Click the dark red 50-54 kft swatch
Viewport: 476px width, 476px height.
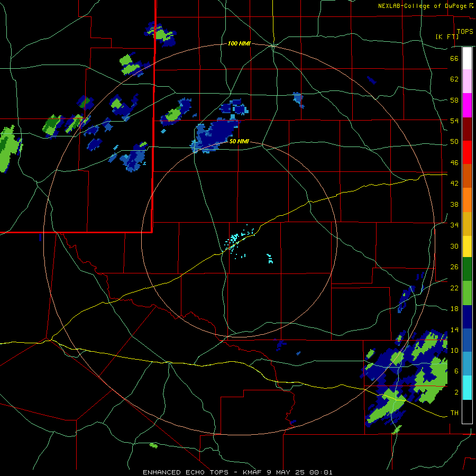coord(467,129)
